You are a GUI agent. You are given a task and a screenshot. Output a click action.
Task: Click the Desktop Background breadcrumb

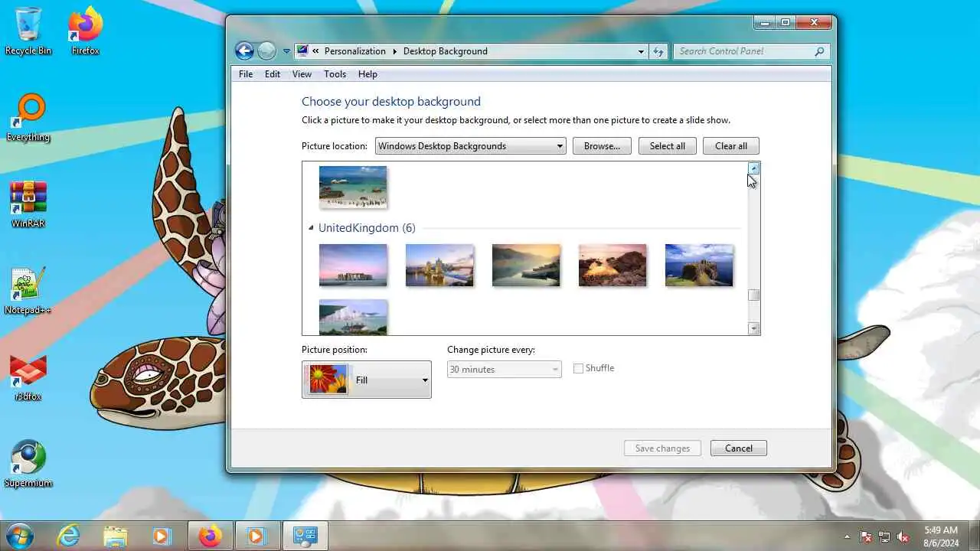coord(446,51)
